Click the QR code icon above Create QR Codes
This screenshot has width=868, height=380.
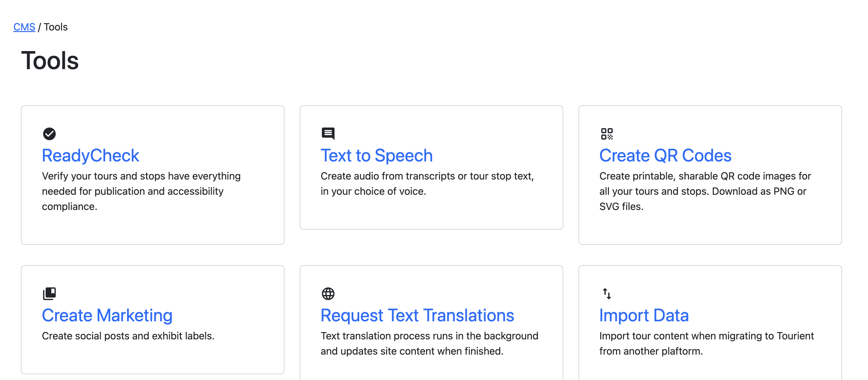coord(607,134)
